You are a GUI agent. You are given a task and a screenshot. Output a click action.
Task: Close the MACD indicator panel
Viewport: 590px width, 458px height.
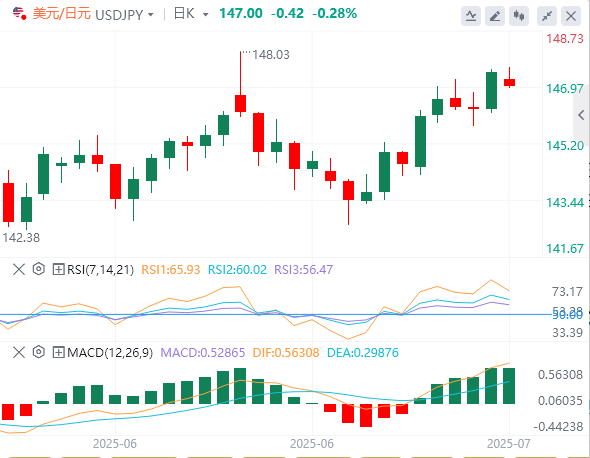[19, 353]
